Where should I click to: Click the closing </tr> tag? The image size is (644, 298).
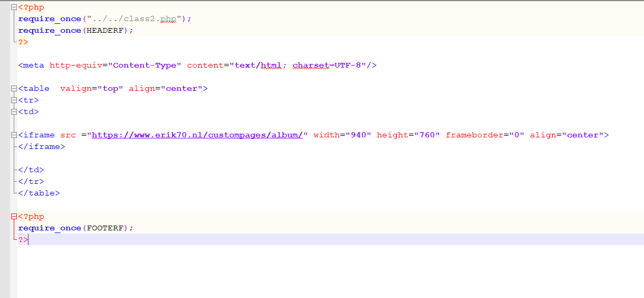click(x=31, y=181)
